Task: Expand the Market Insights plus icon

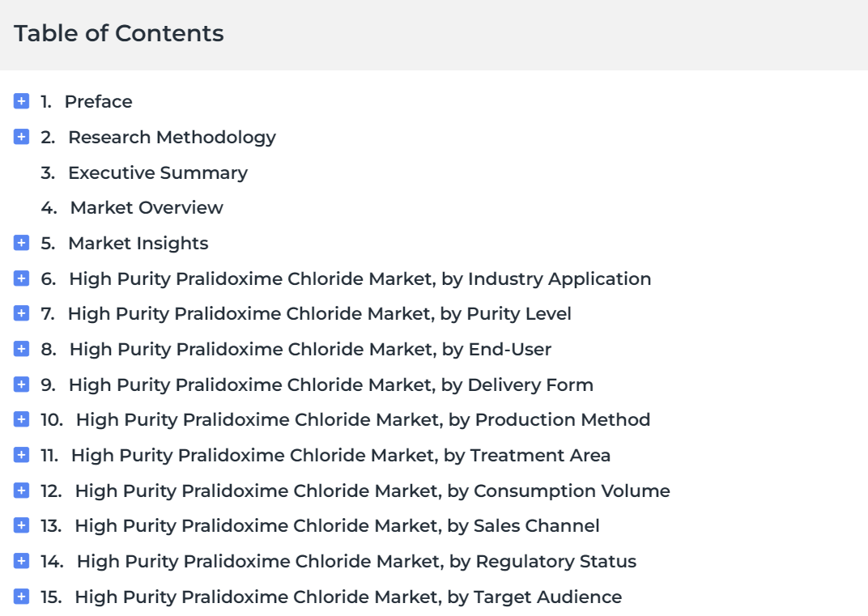Action: click(21, 243)
